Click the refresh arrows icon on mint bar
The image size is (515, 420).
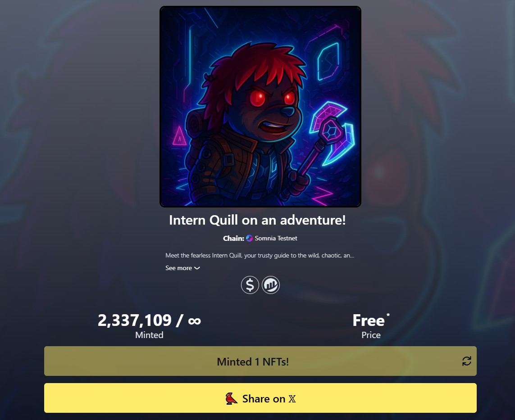pos(467,361)
